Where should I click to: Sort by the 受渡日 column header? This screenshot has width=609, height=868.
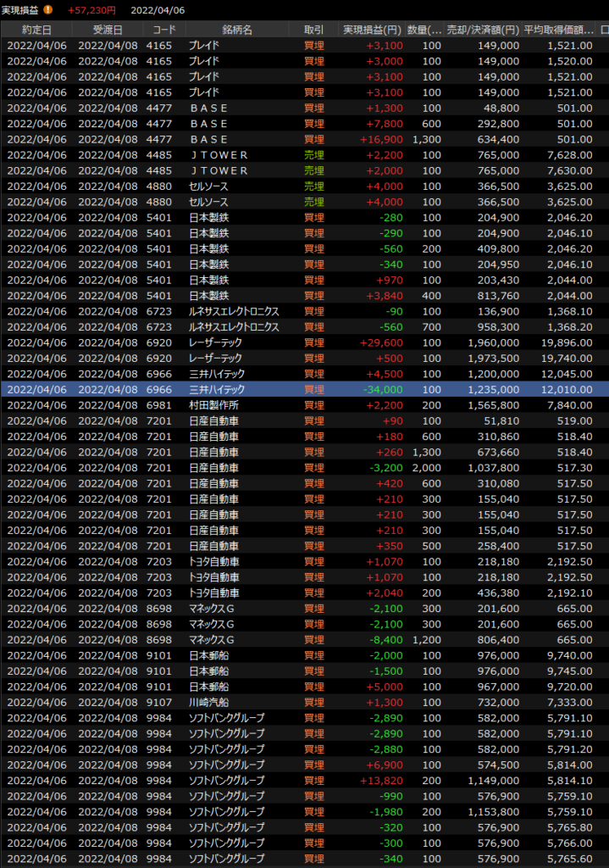(x=108, y=30)
